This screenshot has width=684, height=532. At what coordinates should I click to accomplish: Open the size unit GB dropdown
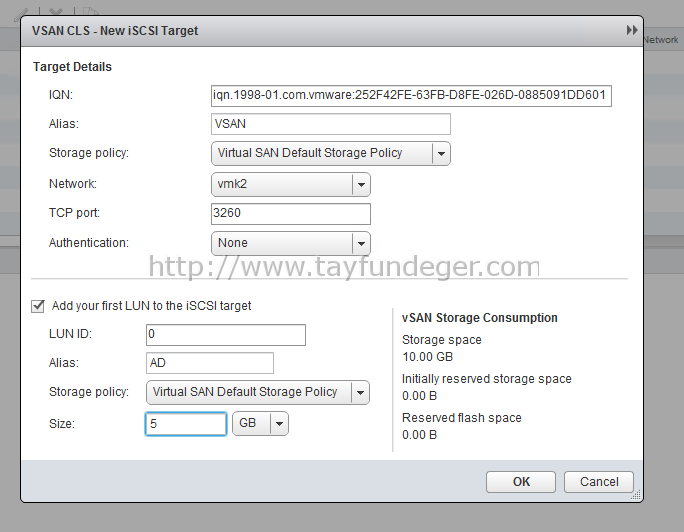(260, 423)
